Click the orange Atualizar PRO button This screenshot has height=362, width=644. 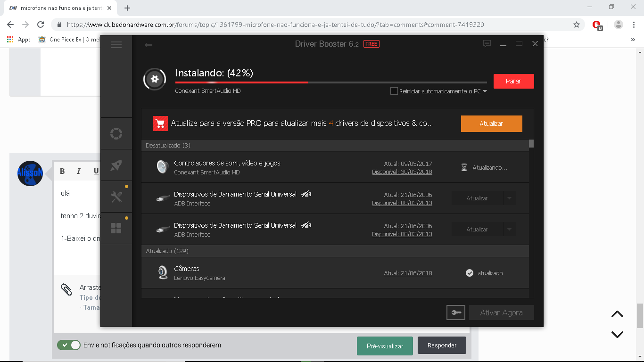tap(491, 123)
